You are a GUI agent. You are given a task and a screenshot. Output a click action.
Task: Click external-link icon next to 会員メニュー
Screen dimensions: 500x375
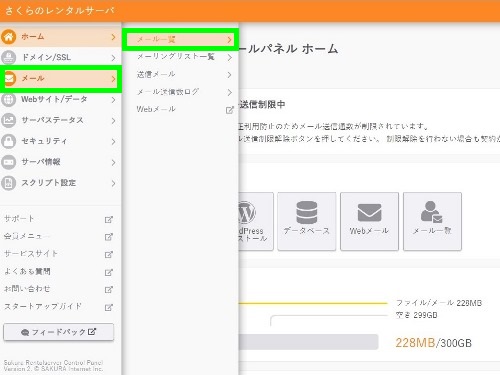[109, 237]
